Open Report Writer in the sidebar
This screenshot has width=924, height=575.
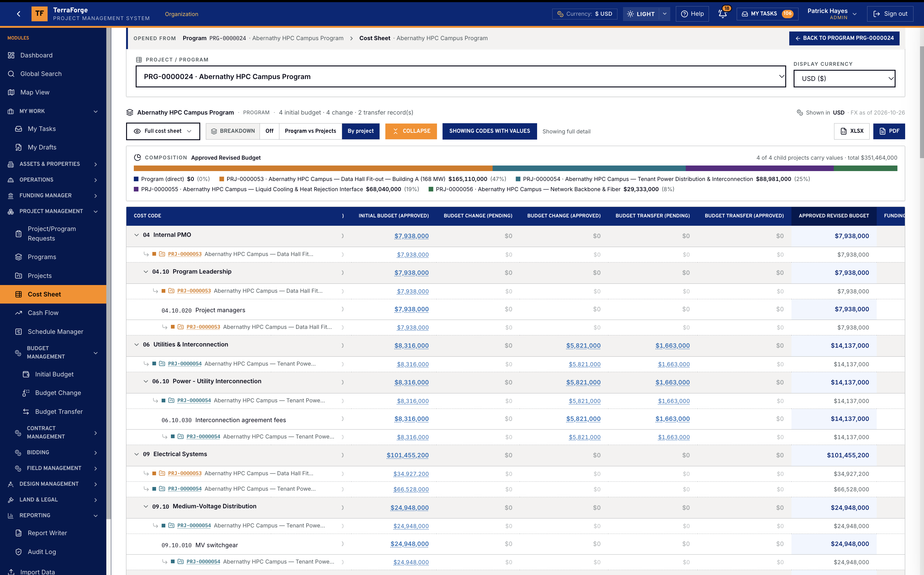[x=53, y=533]
